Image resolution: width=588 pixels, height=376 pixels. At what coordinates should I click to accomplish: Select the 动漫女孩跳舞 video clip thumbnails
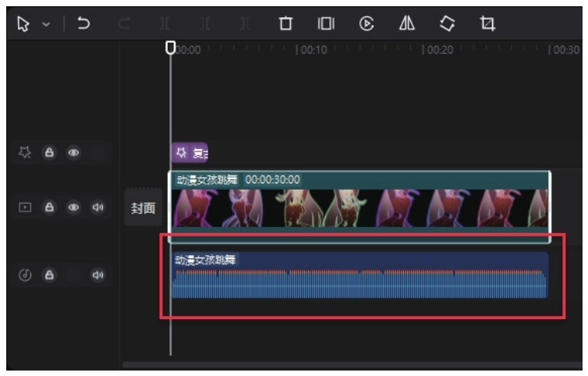tap(360, 208)
